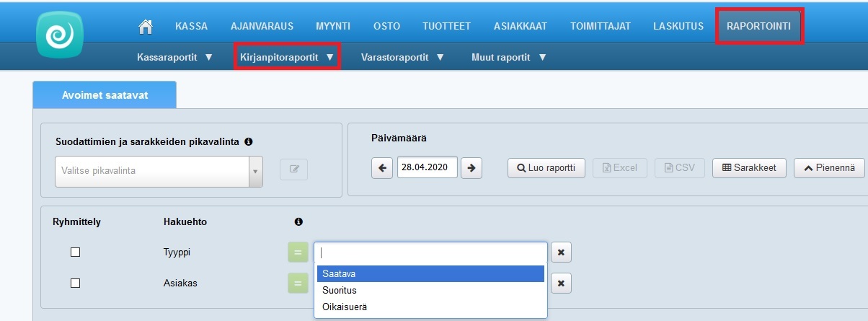
Task: Click the edit quick selection pencil icon
Action: (293, 170)
